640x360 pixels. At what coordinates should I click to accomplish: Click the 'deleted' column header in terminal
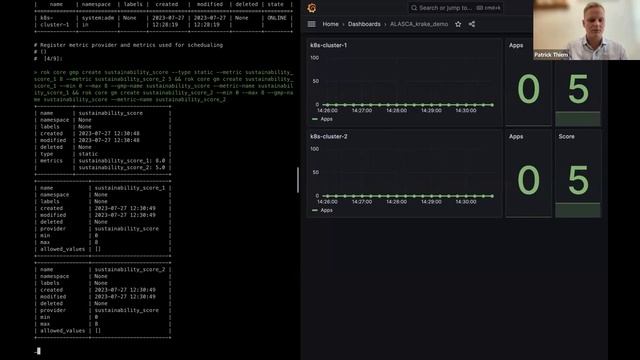(x=246, y=4)
